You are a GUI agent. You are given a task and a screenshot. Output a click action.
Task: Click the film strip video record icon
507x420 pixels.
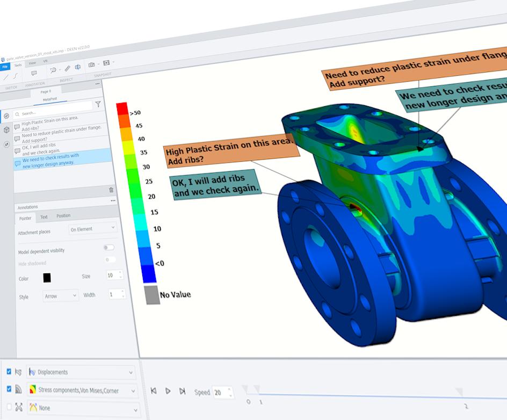(106, 63)
